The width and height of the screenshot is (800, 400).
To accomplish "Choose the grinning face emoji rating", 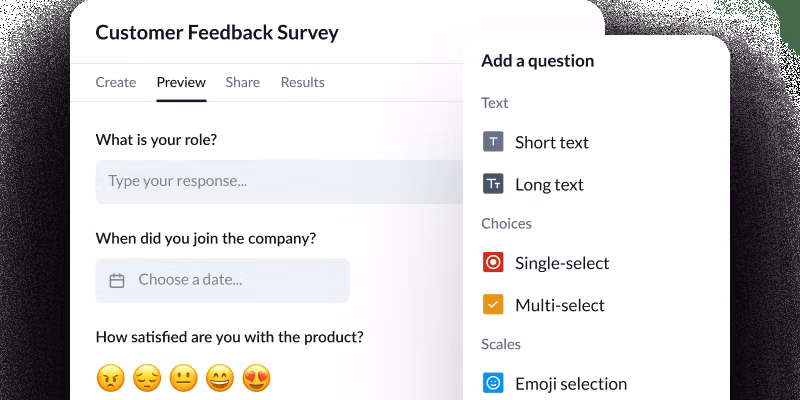I will (220, 378).
